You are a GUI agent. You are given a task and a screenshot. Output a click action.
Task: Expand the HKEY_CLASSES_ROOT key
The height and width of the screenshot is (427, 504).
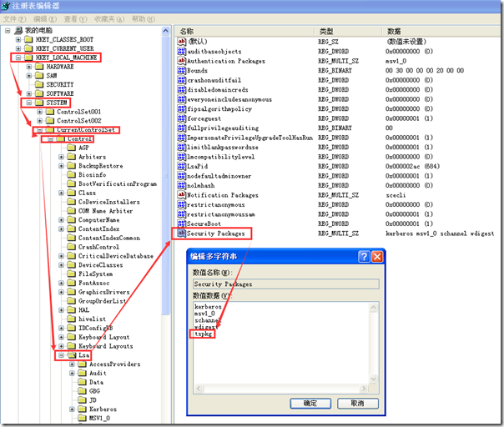tap(18, 39)
